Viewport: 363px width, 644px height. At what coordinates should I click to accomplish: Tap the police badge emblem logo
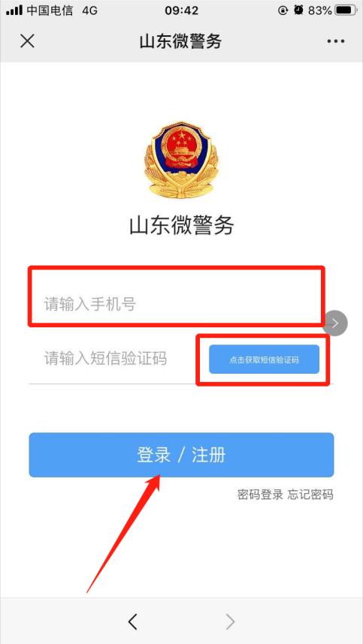[181, 161]
